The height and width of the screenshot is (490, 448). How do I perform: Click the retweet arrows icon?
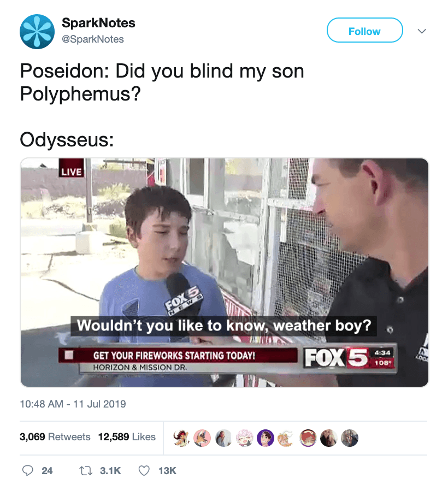coord(86,471)
